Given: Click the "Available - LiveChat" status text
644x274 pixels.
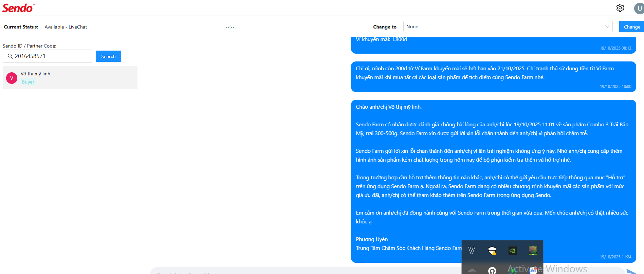Looking at the screenshot, I should (x=66, y=27).
